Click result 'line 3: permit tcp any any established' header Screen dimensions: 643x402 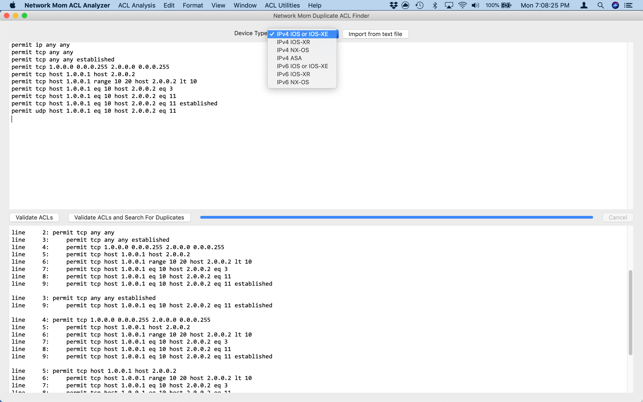tap(83, 298)
